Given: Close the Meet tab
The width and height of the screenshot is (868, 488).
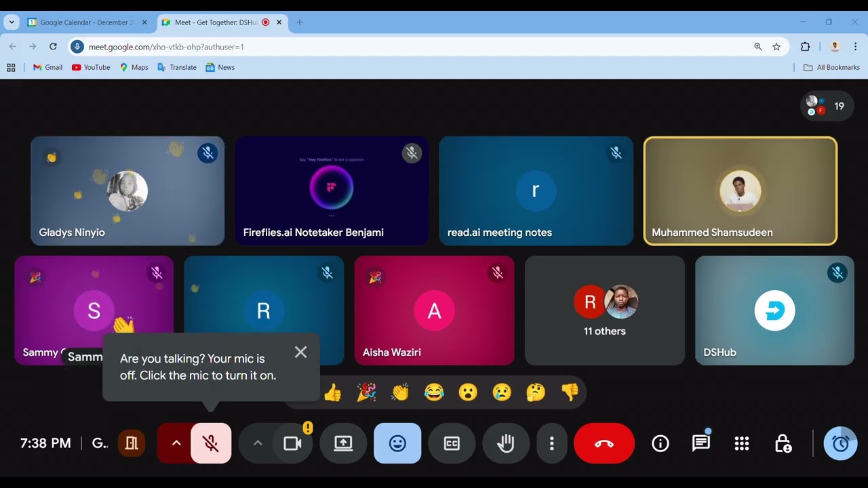Looking at the screenshot, I should (x=279, y=22).
